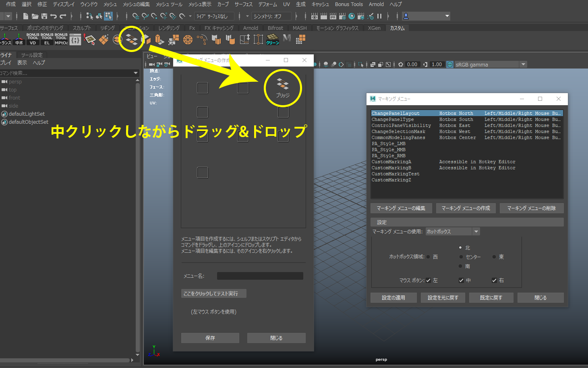Click the gamma 1.00 value field

pos(437,64)
